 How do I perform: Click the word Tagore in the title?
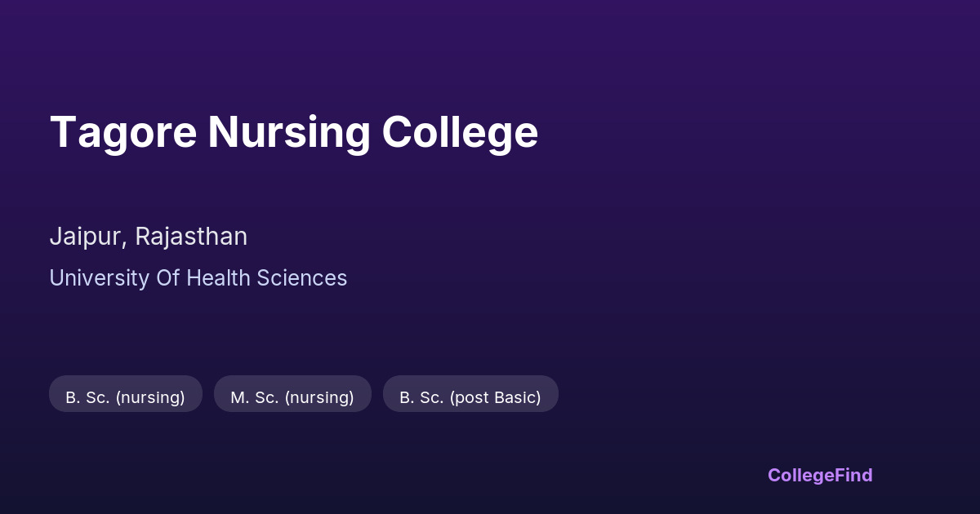coord(122,132)
